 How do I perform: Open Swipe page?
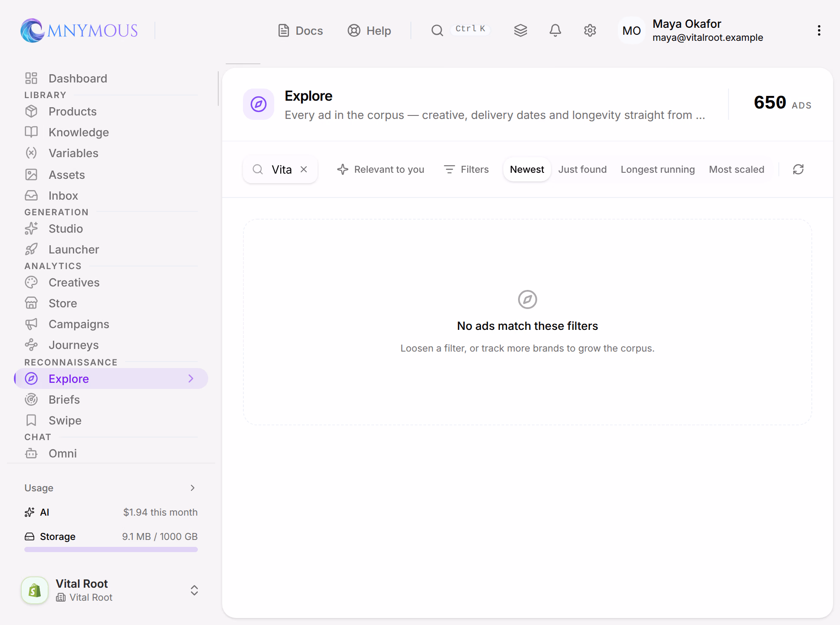coord(111,420)
